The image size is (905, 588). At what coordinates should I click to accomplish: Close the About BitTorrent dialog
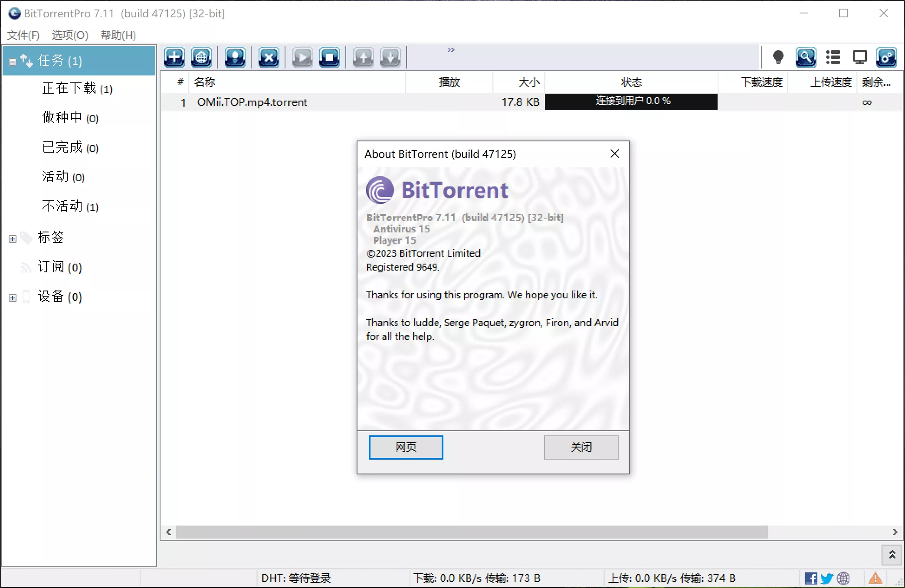(614, 154)
